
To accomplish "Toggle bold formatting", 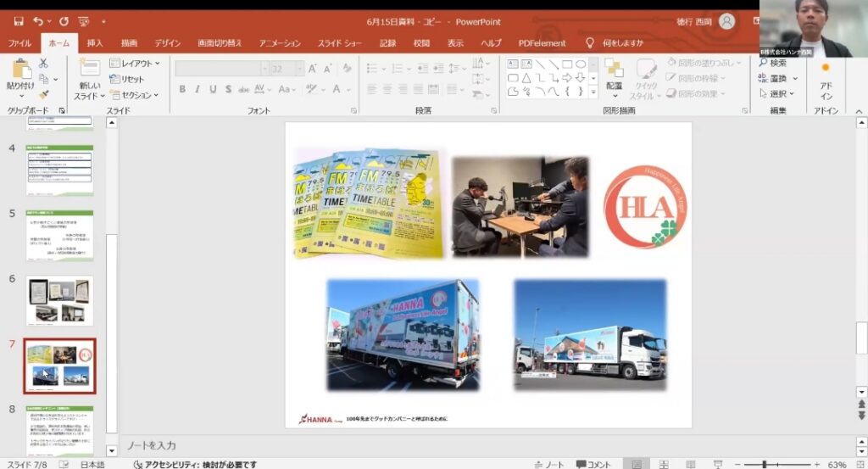I will click(x=182, y=89).
